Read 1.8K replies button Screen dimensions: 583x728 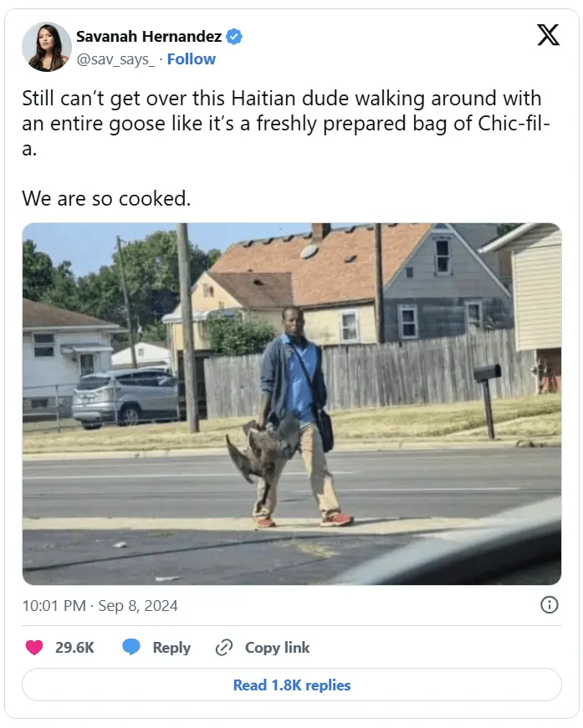(x=292, y=685)
